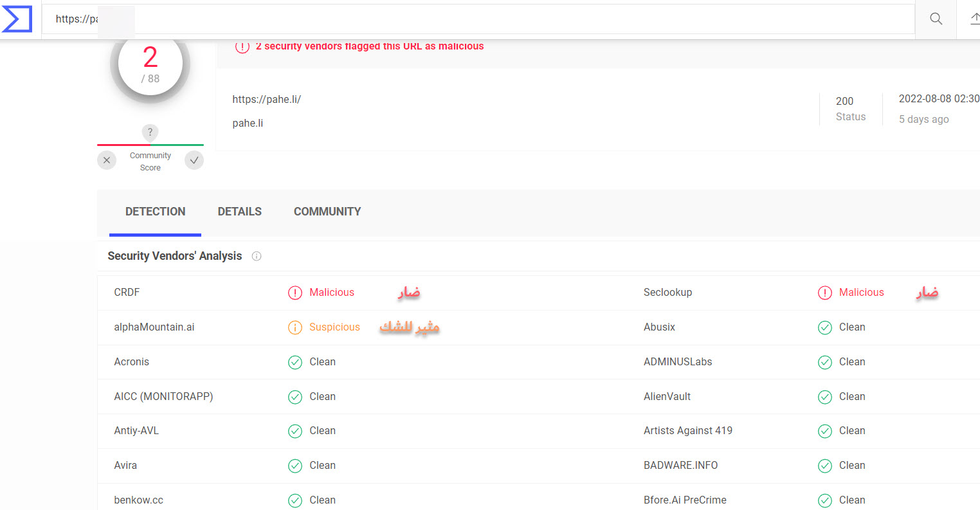
Task: Click the search magnifier icon
Action: pos(936,19)
